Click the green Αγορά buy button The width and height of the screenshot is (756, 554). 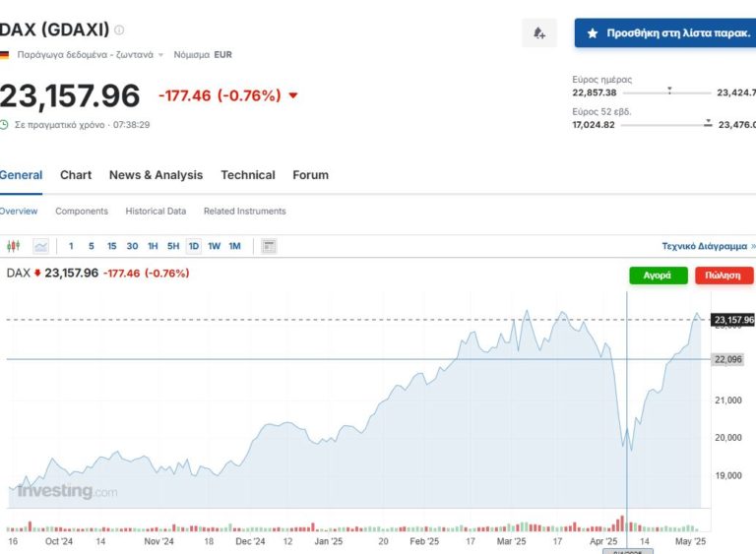point(658,276)
